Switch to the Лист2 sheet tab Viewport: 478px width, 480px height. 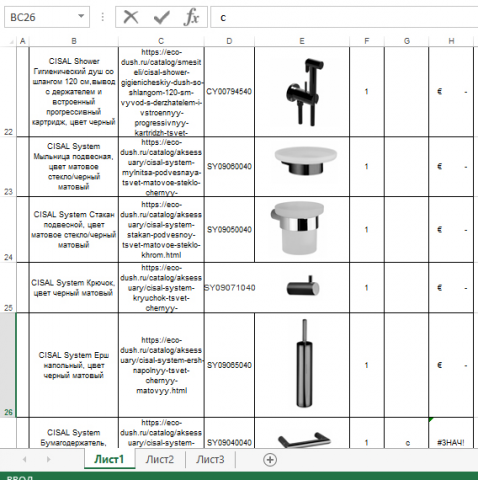click(x=160, y=459)
